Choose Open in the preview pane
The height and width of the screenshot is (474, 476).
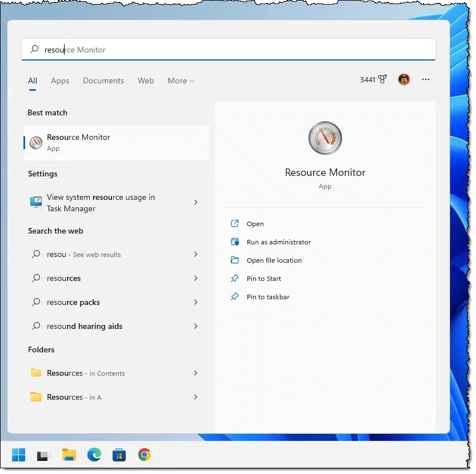[x=255, y=224]
